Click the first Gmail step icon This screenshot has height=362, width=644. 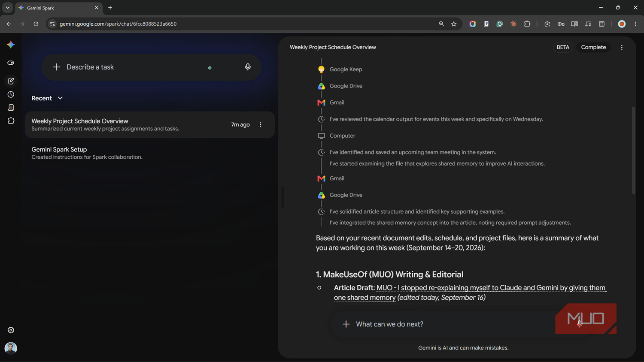click(x=321, y=103)
